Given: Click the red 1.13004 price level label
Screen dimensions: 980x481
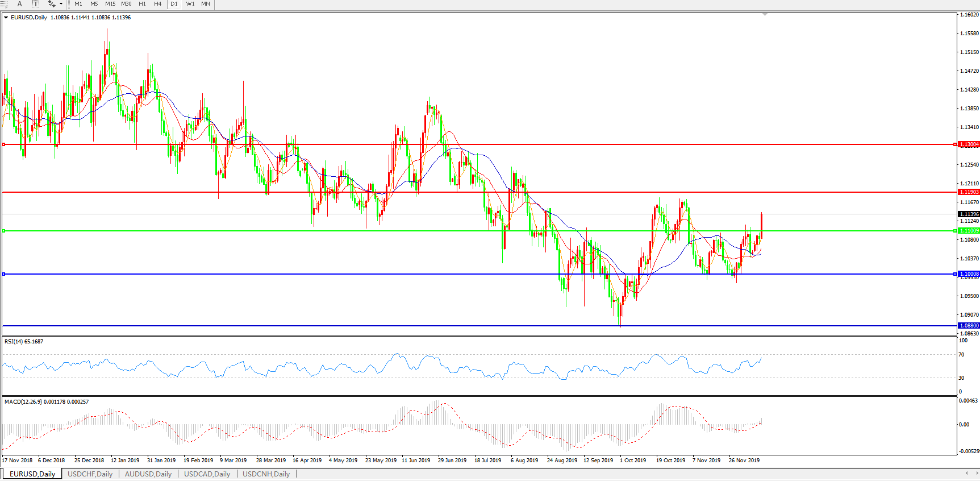Looking at the screenshot, I should click(969, 144).
